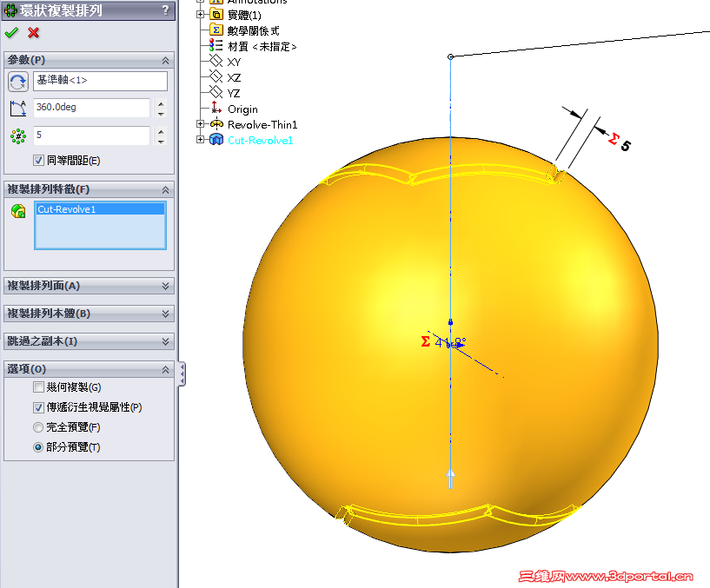The height and width of the screenshot is (588, 710).
Task: Toggle 傳遞衍生視覺屬性(P) checkbox
Action: click(x=38, y=407)
